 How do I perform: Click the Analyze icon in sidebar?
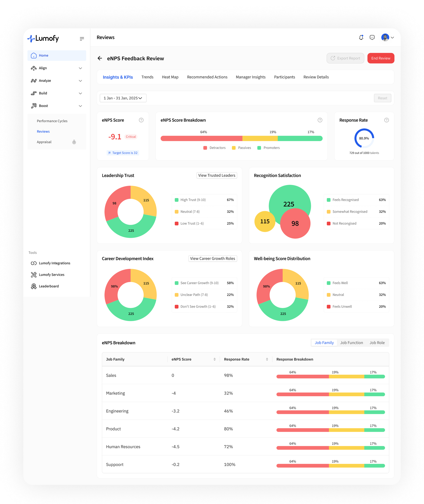pos(34,81)
